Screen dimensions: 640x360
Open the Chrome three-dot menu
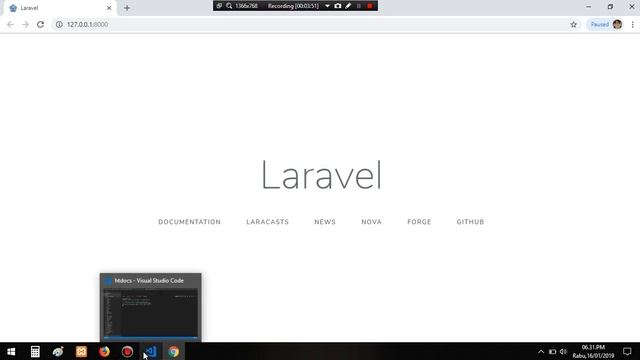[632, 24]
